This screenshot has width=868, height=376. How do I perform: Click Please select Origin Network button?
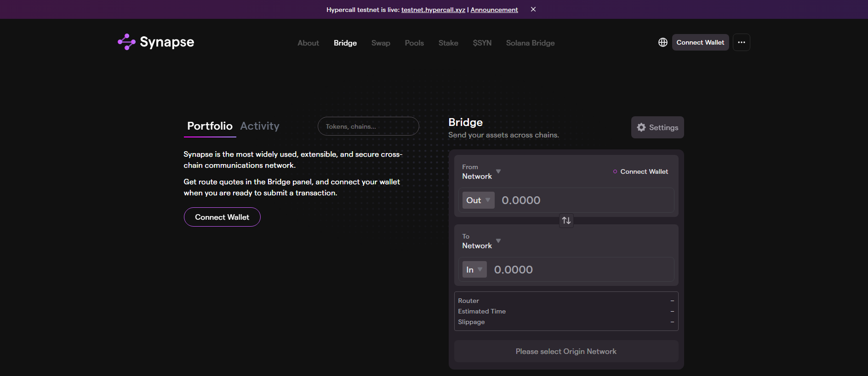(x=566, y=351)
